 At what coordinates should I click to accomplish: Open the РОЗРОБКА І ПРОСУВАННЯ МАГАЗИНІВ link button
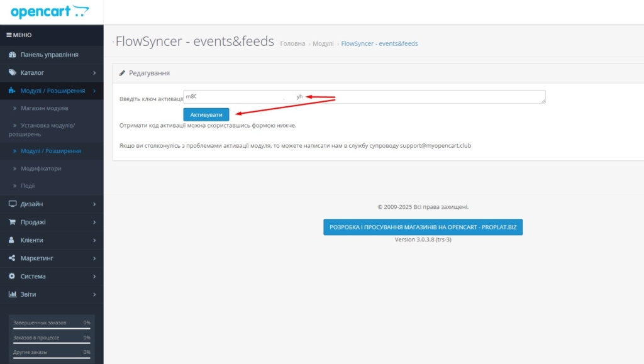423,227
